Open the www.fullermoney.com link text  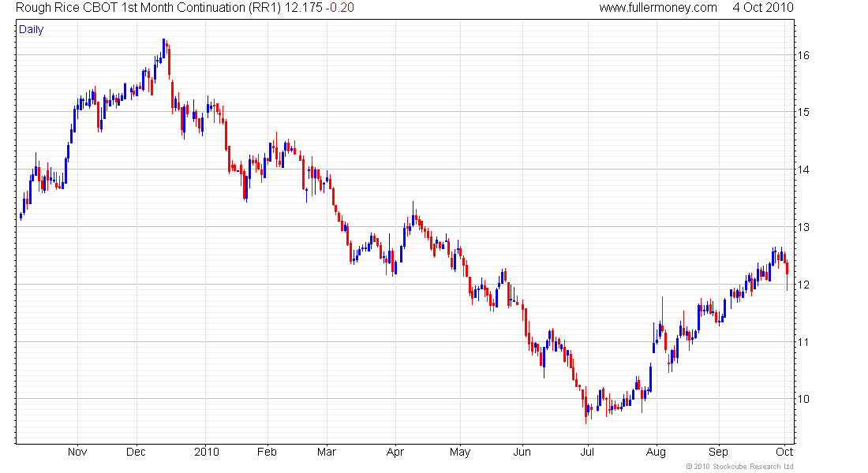click(658, 8)
